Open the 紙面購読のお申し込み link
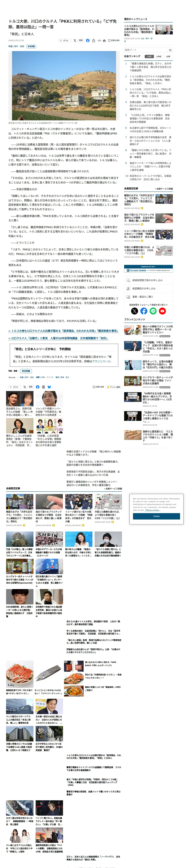This screenshot has width=186, height=868. 148,288
